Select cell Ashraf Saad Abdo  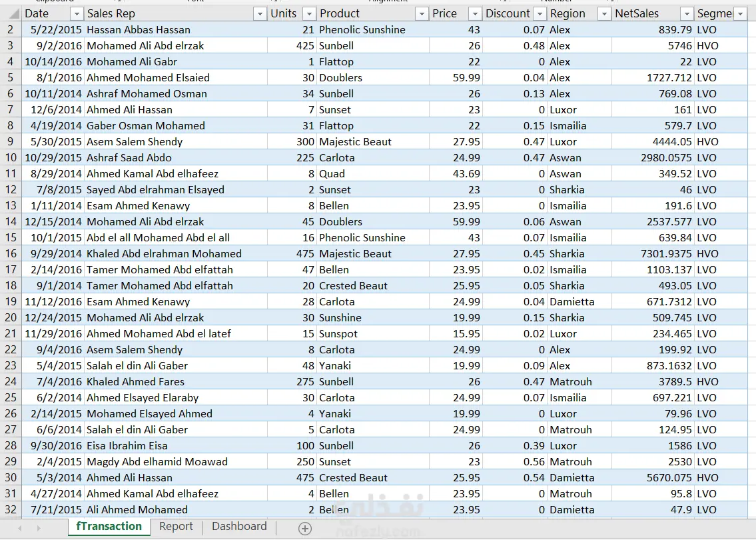click(176, 157)
